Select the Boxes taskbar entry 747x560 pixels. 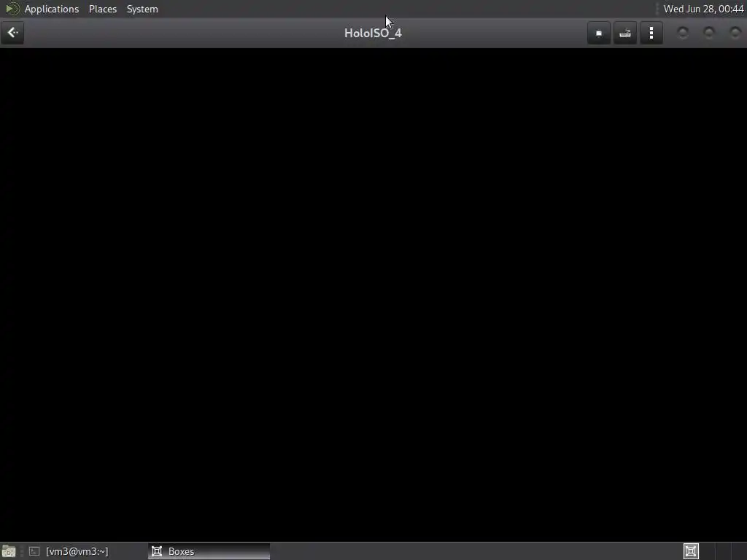pos(209,551)
